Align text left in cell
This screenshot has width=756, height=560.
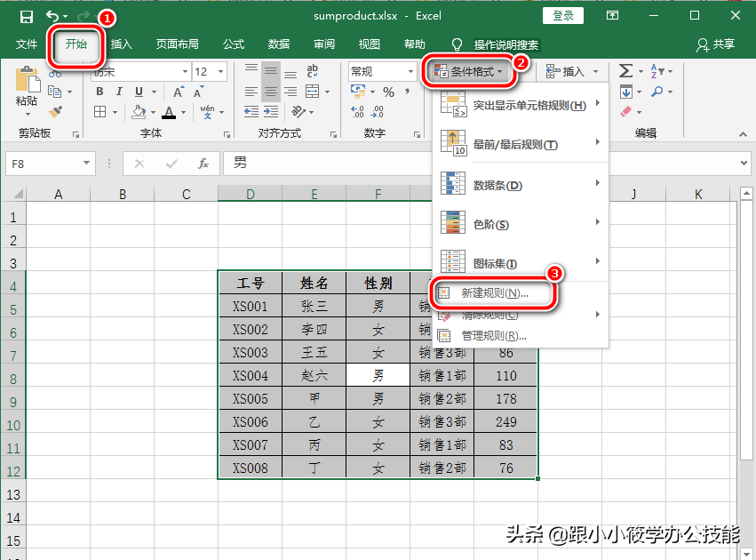point(251,92)
